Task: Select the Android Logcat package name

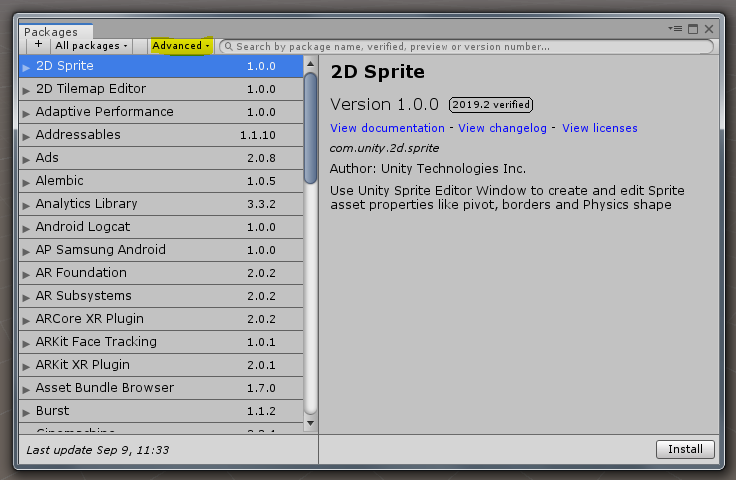Action: click(83, 227)
